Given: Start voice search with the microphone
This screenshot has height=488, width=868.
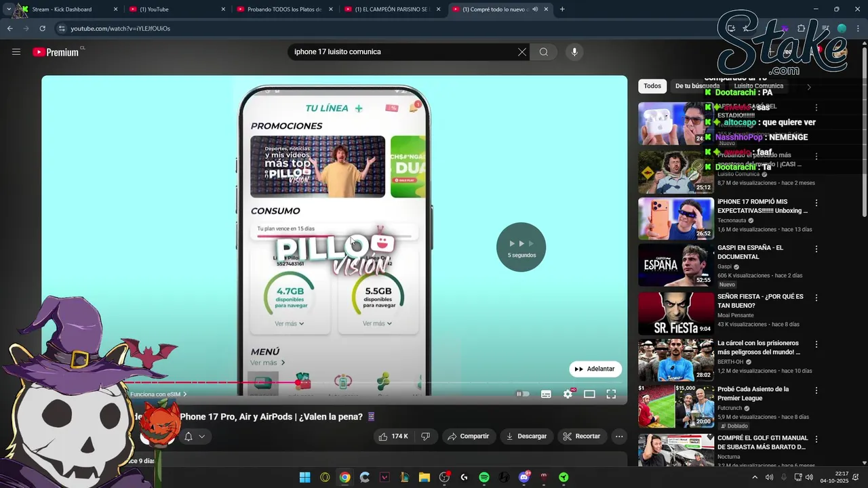Looking at the screenshot, I should point(574,52).
